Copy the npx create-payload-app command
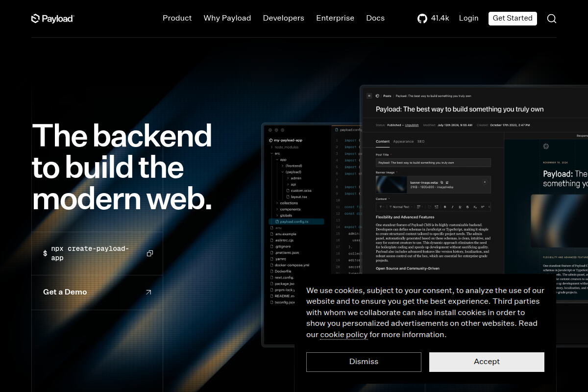The width and height of the screenshot is (588, 392). (150, 253)
